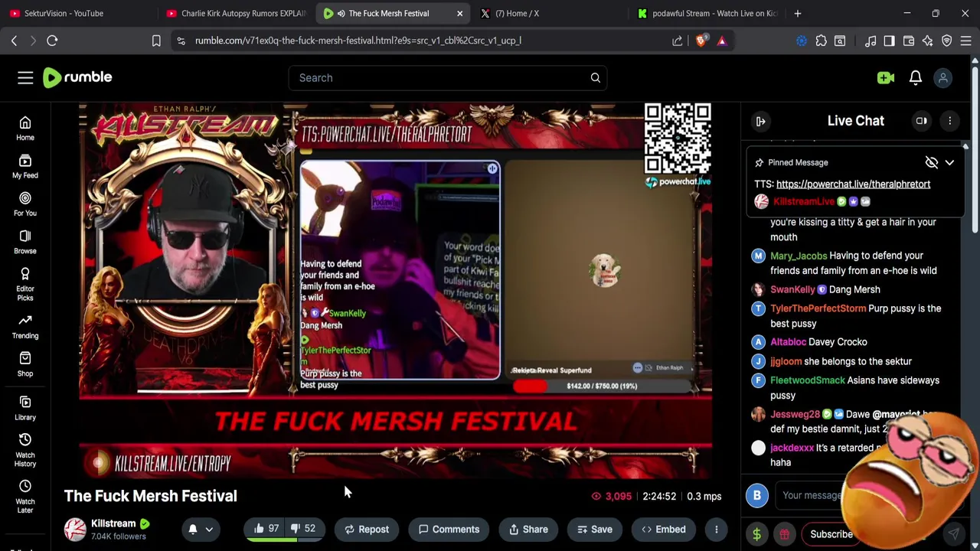Image resolution: width=980 pixels, height=551 pixels.
Task: Go to Home in the sidebar
Action: [x=25, y=129]
